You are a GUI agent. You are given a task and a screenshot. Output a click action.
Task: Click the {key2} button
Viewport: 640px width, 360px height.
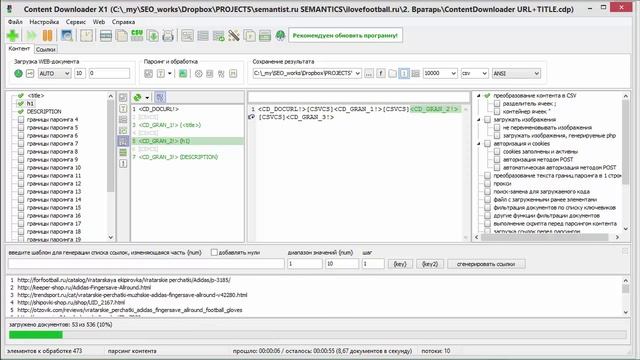(x=430, y=264)
